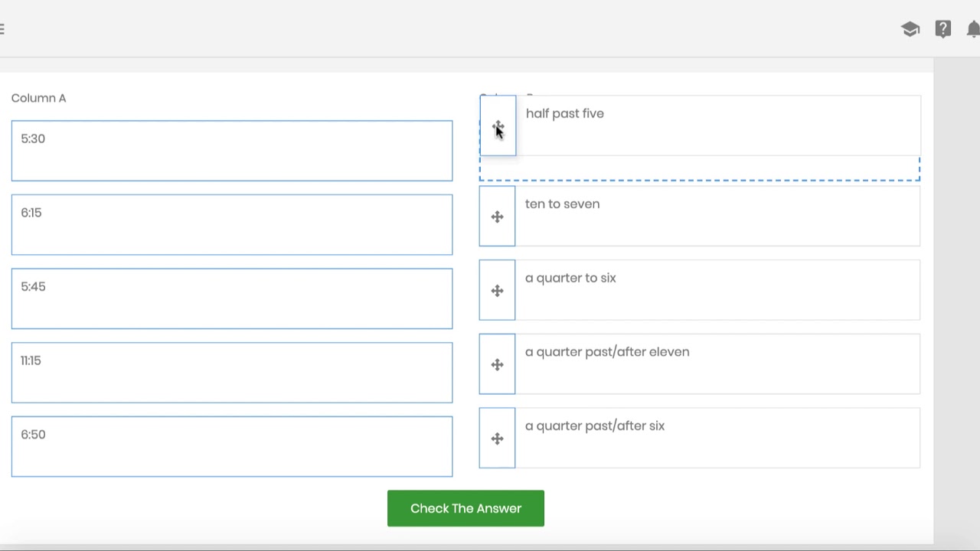This screenshot has height=551, width=980.
Task: Select the 6:15 box in Column A
Action: pyautogui.click(x=232, y=224)
